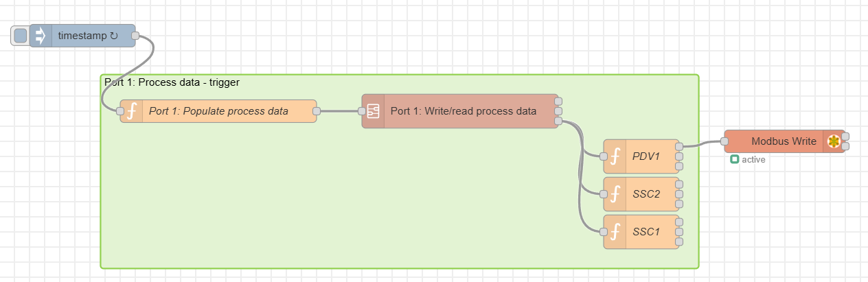Select the PDV1 node label

646,156
